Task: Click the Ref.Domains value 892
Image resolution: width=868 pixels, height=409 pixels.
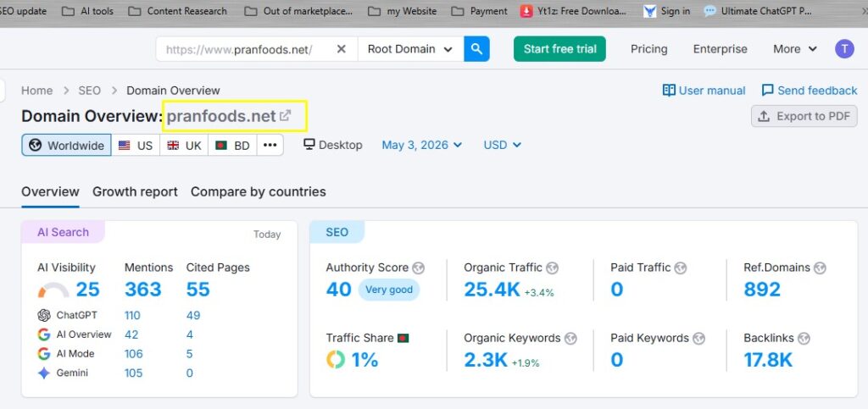Action: [762, 289]
